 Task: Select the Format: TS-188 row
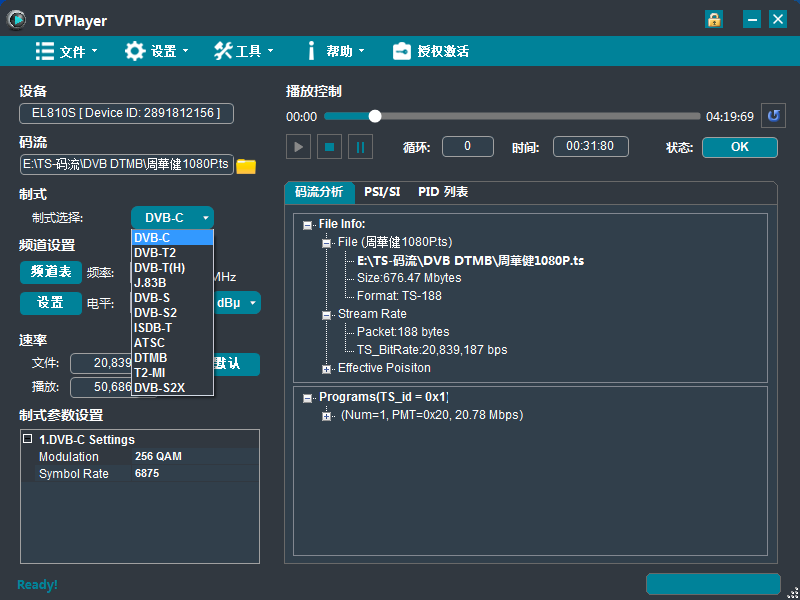pos(399,296)
